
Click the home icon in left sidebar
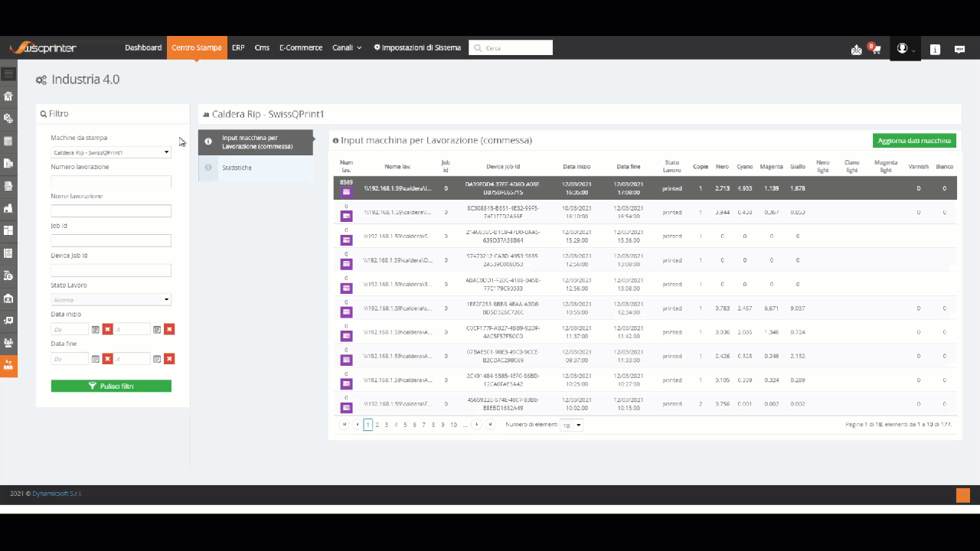click(8, 96)
